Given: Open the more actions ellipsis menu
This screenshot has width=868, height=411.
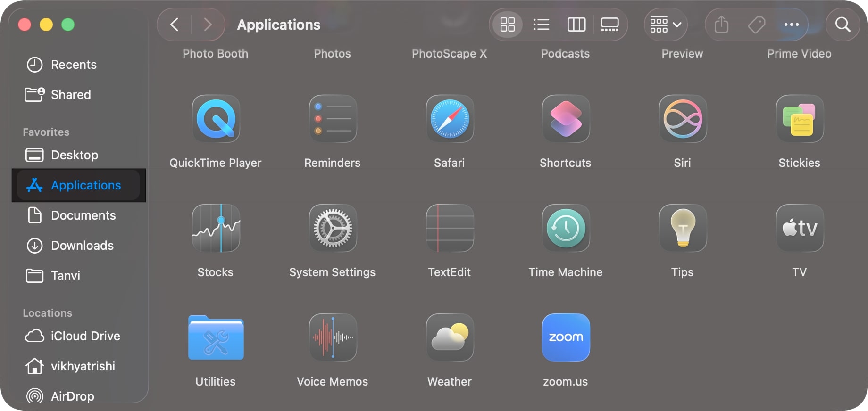Looking at the screenshot, I should click(x=791, y=25).
